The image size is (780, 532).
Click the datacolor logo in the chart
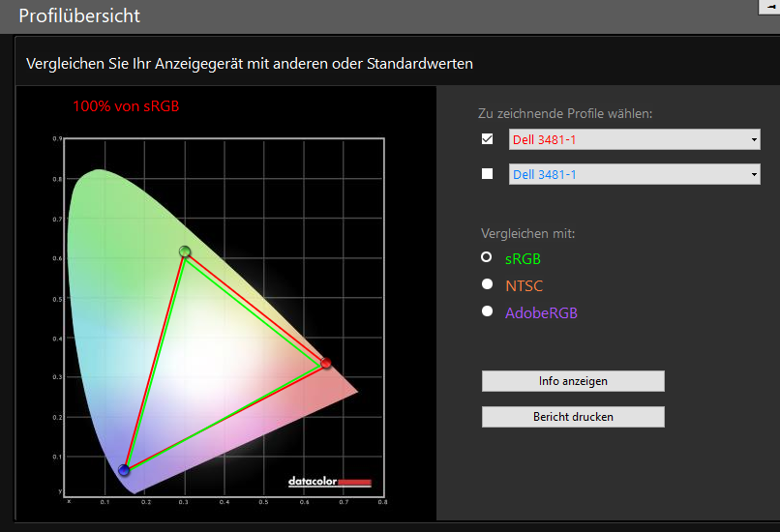[330, 482]
